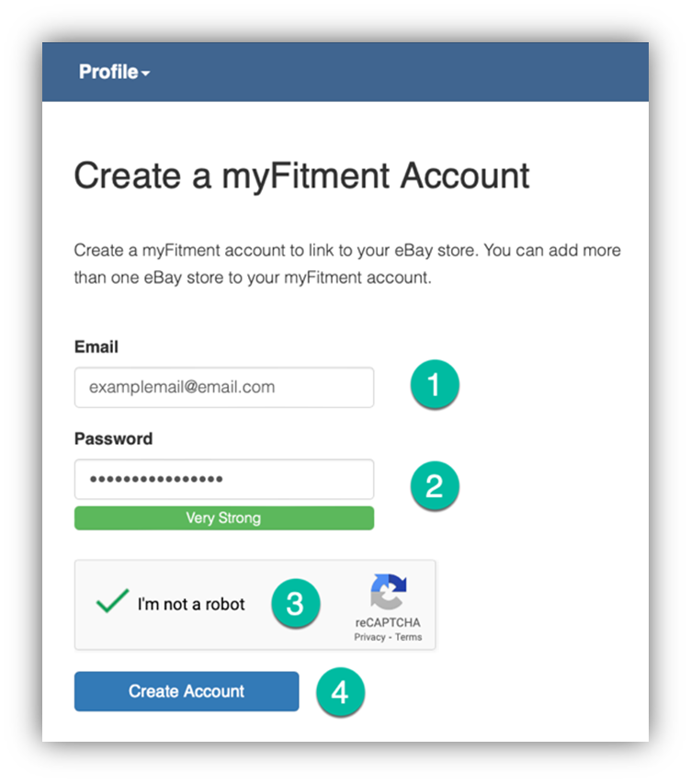The height and width of the screenshot is (784, 691).
Task: Click the Email input field
Action: pos(224,387)
